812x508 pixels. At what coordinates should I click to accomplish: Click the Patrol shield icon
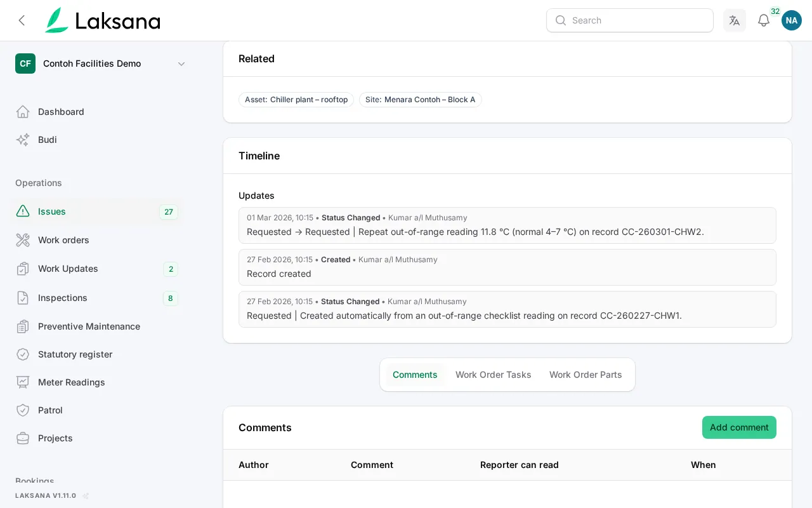click(23, 410)
